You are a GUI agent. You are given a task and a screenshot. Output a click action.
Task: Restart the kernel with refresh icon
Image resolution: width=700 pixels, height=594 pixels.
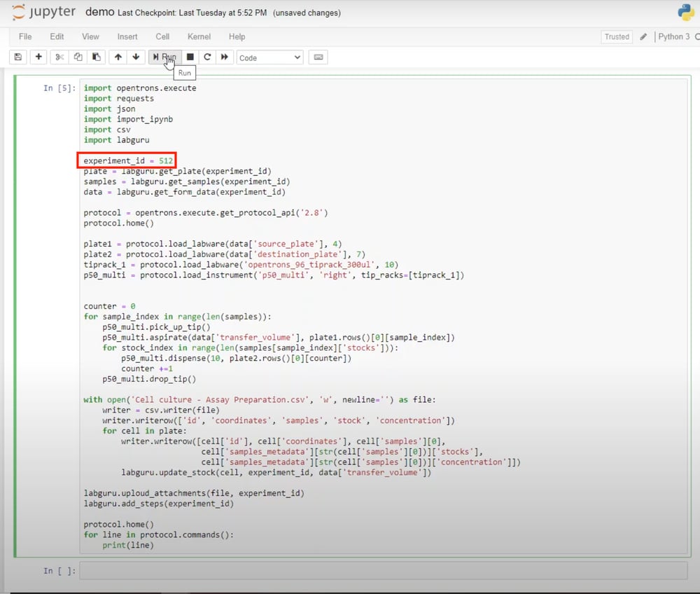208,57
